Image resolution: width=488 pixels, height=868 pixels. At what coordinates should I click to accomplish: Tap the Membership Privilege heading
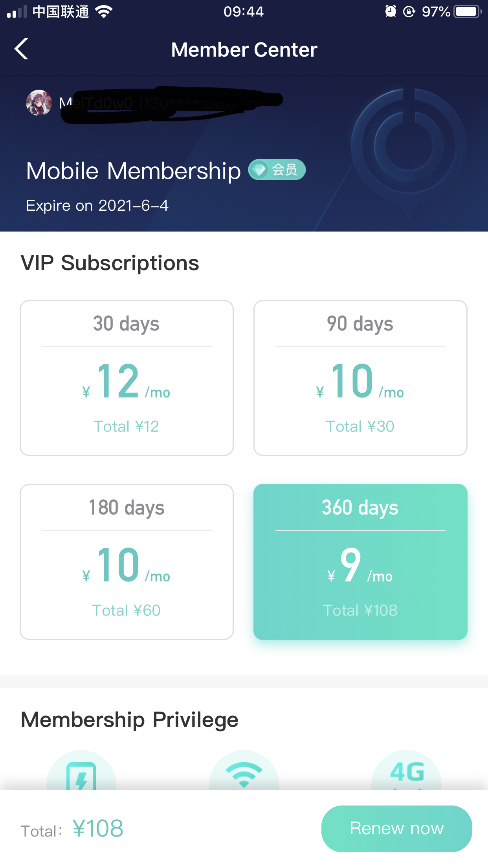pos(130,720)
